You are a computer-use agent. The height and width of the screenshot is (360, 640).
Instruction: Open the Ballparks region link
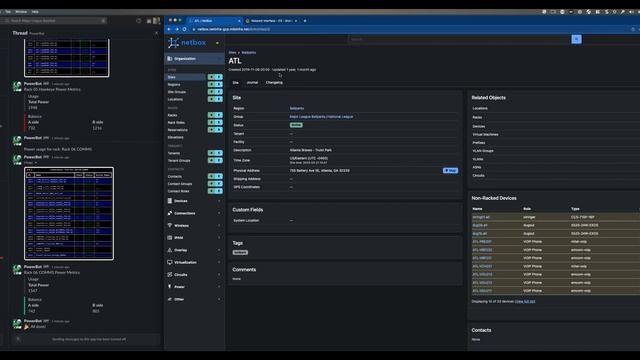pyautogui.click(x=297, y=108)
